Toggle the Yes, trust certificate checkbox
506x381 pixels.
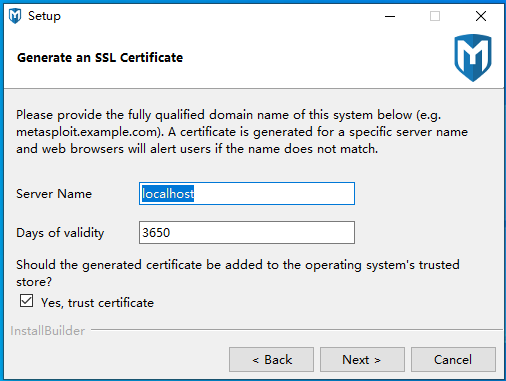click(26, 301)
